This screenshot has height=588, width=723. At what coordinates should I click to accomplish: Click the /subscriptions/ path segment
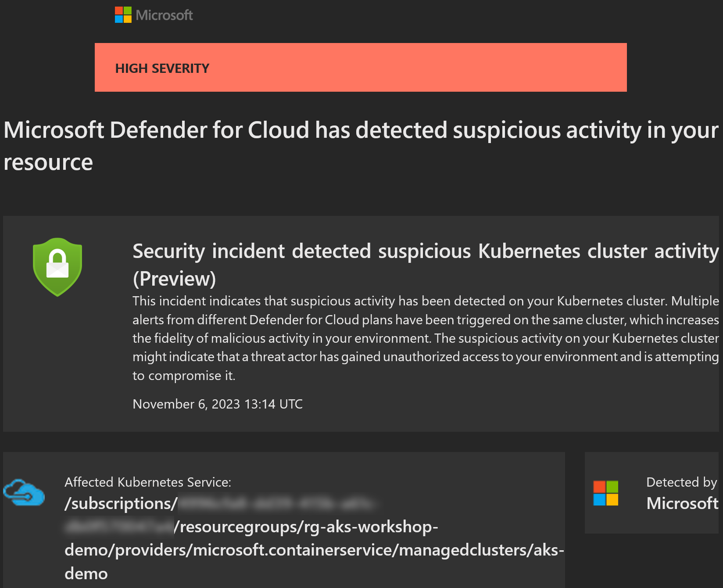(121, 504)
